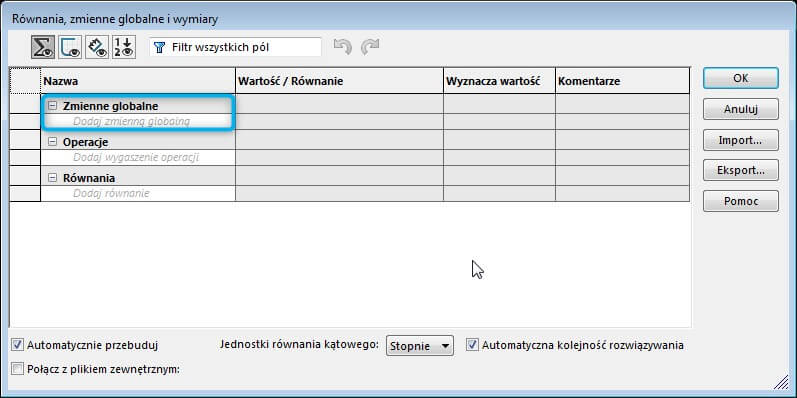Open the Import... button
The width and height of the screenshot is (797, 398).
point(741,140)
